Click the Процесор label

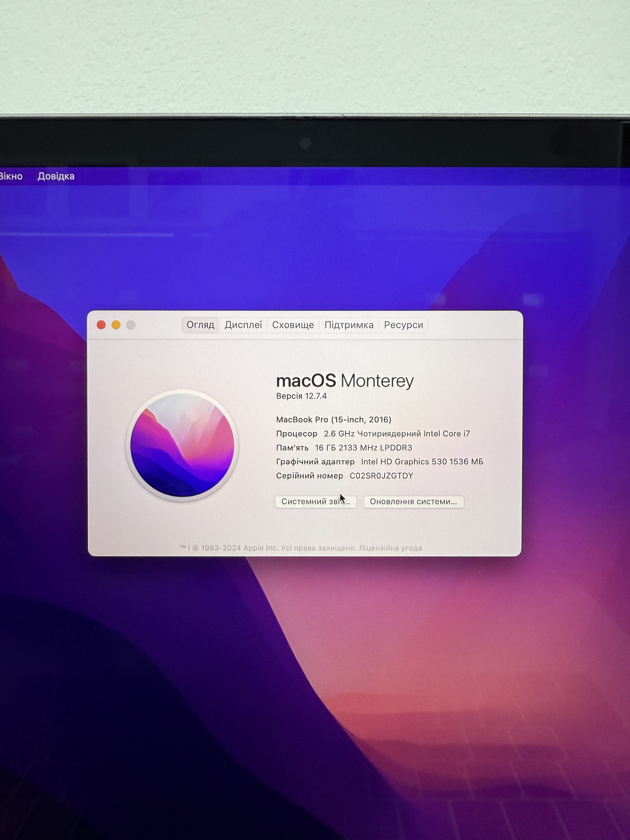297,434
